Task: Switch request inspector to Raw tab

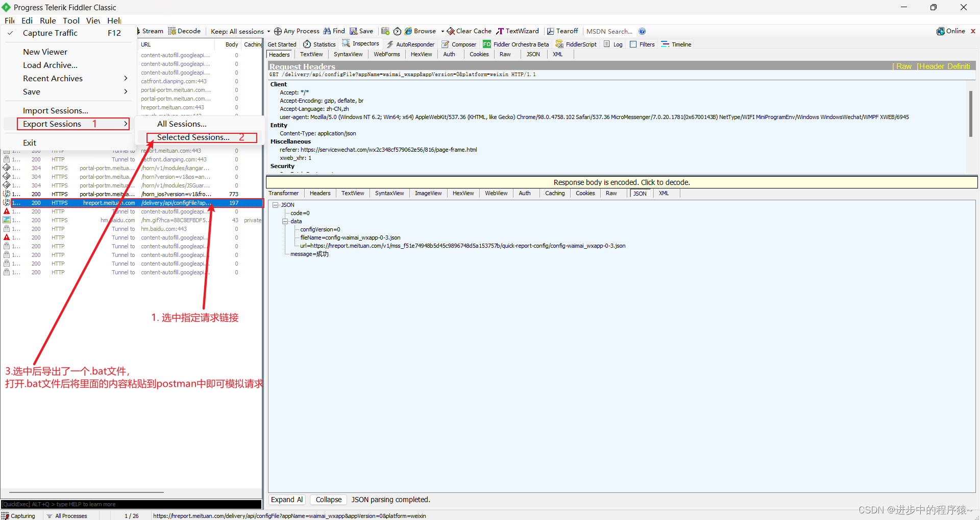Action: pos(505,54)
